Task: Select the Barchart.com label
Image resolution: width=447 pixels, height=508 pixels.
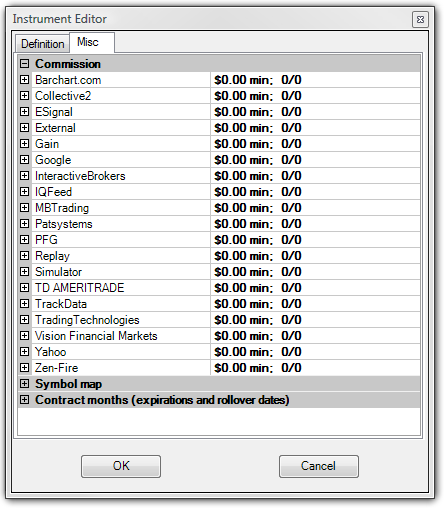Action: (x=68, y=80)
